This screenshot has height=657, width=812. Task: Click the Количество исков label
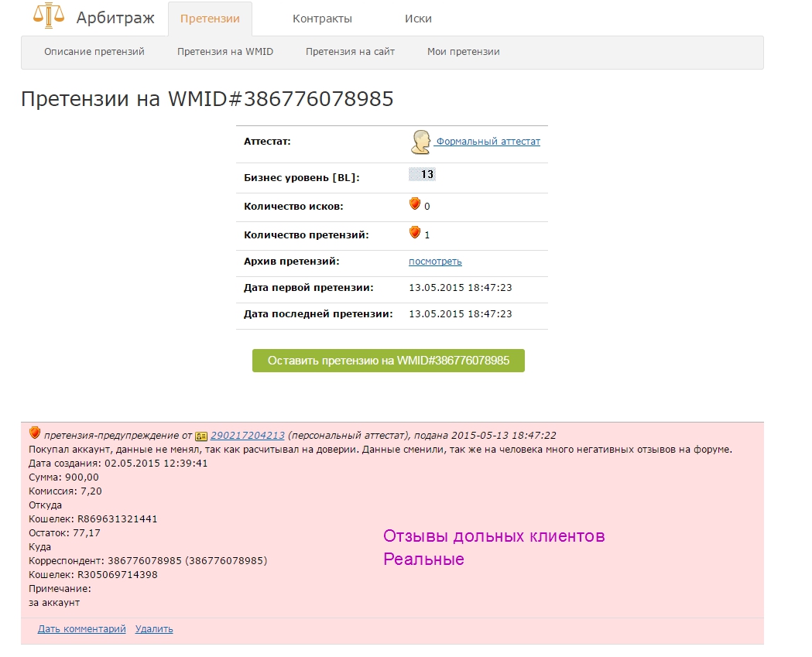click(293, 206)
